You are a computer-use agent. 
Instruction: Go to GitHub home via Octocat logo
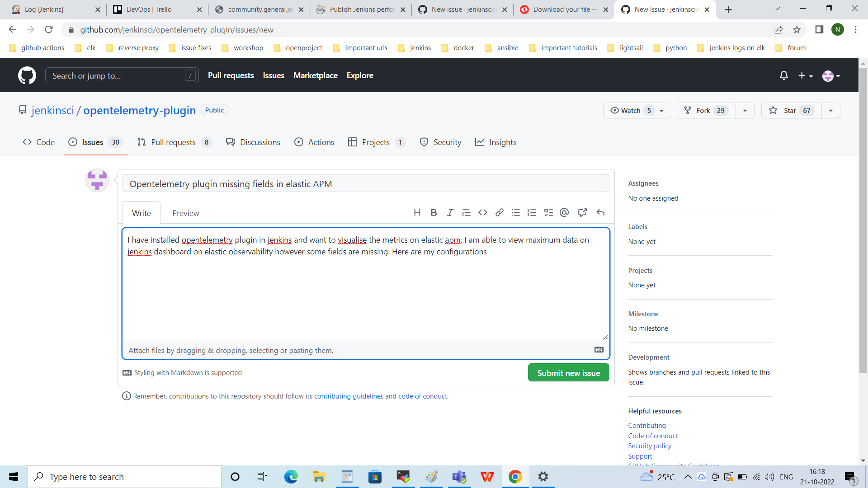[27, 75]
